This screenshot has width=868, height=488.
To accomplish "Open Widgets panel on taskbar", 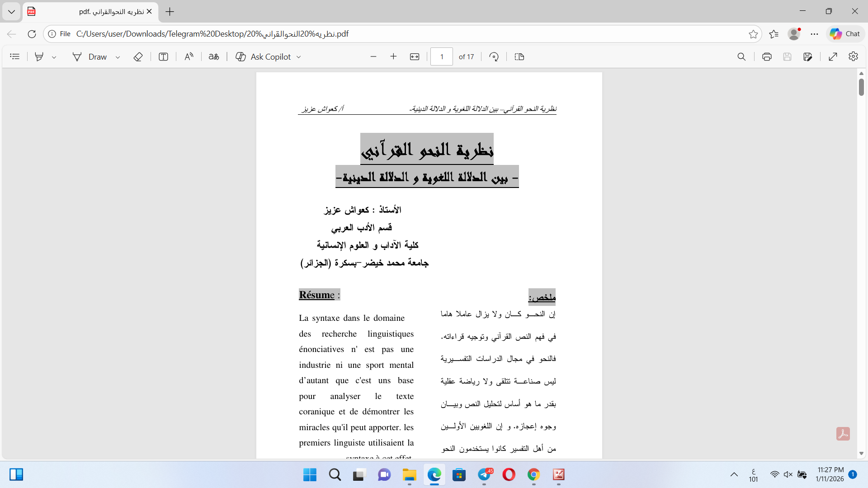I will point(16,474).
